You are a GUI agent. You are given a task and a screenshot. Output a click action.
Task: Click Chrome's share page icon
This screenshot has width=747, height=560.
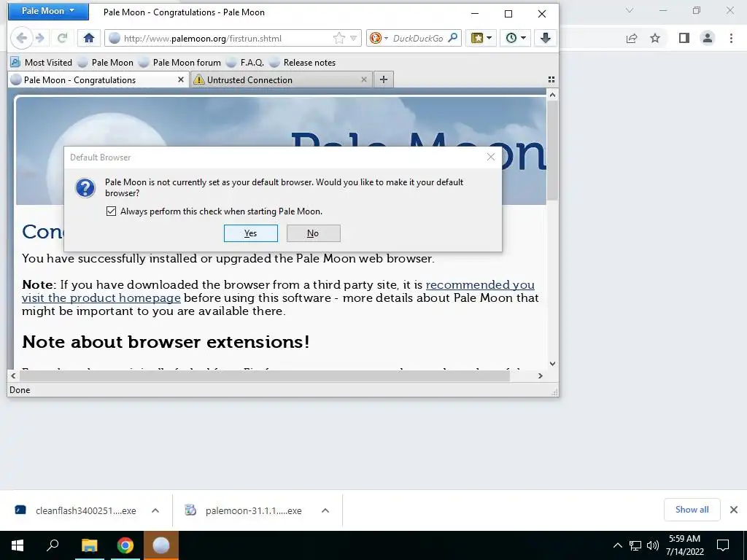tap(632, 38)
